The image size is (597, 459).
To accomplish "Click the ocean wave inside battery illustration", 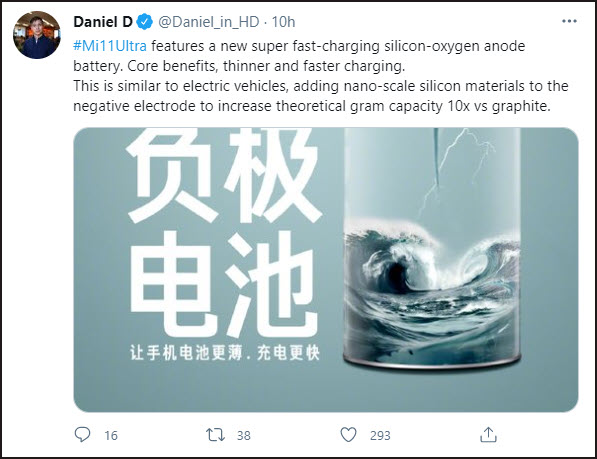I will click(432, 291).
